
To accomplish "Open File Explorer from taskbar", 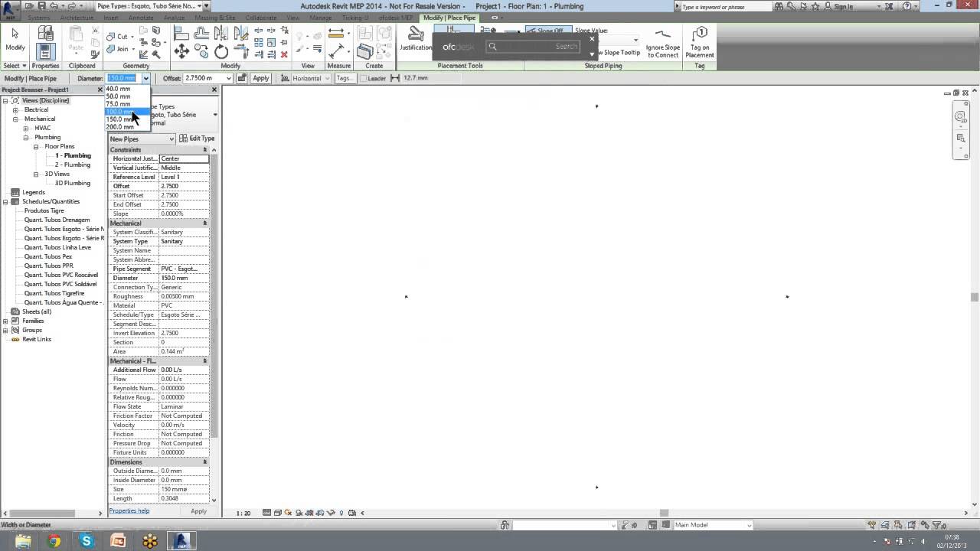I will (x=22, y=541).
